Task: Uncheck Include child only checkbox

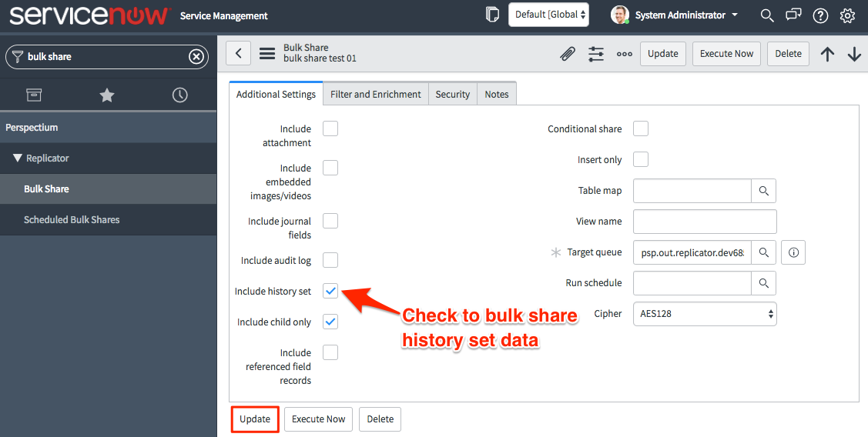Action: (330, 322)
